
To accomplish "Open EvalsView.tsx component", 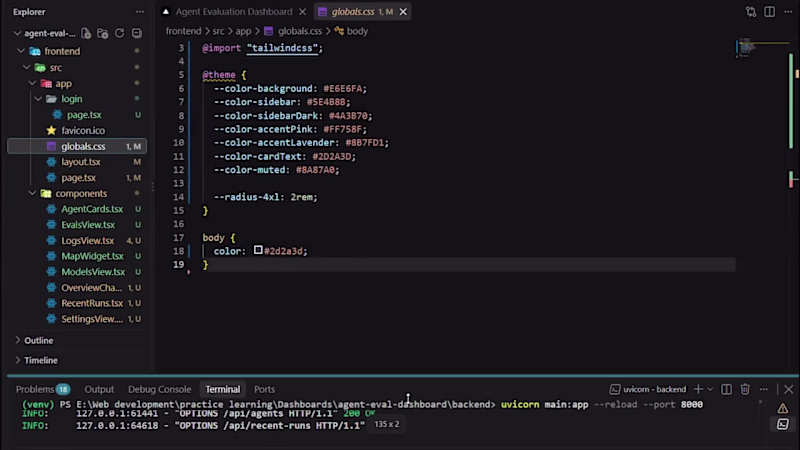I will coord(88,224).
